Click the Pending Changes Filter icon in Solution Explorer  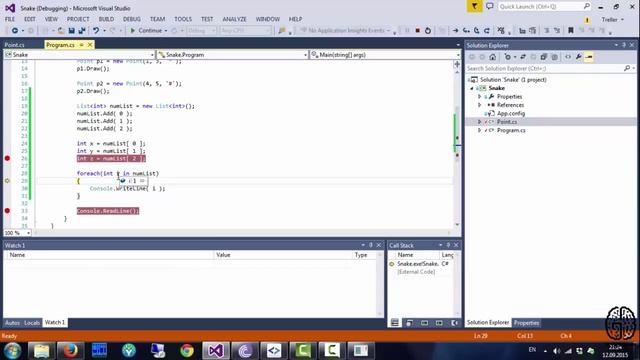[508, 57]
